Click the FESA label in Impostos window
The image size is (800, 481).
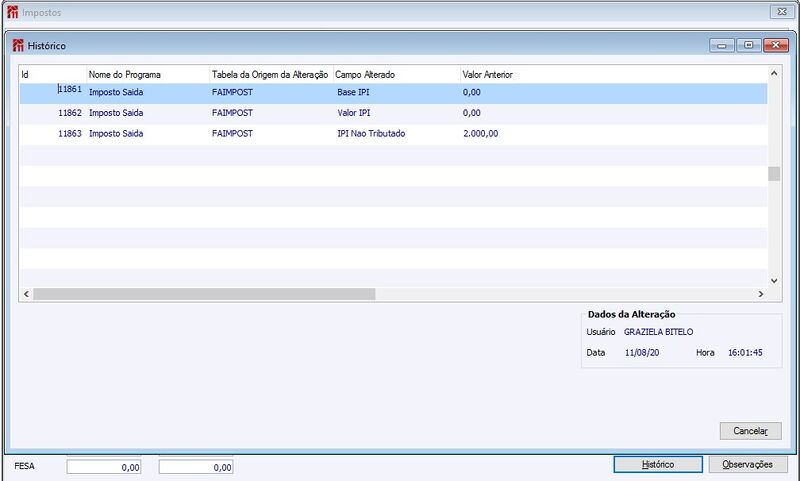pyautogui.click(x=24, y=466)
